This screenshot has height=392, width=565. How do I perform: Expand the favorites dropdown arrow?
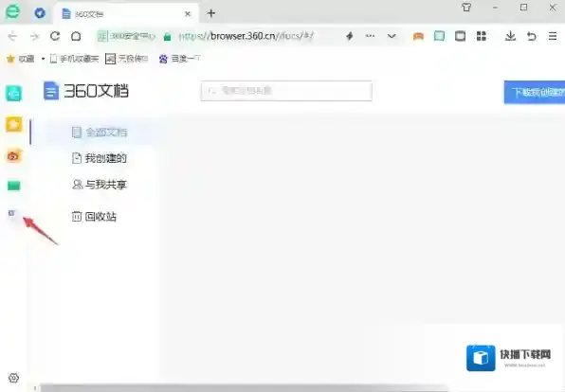point(43,59)
